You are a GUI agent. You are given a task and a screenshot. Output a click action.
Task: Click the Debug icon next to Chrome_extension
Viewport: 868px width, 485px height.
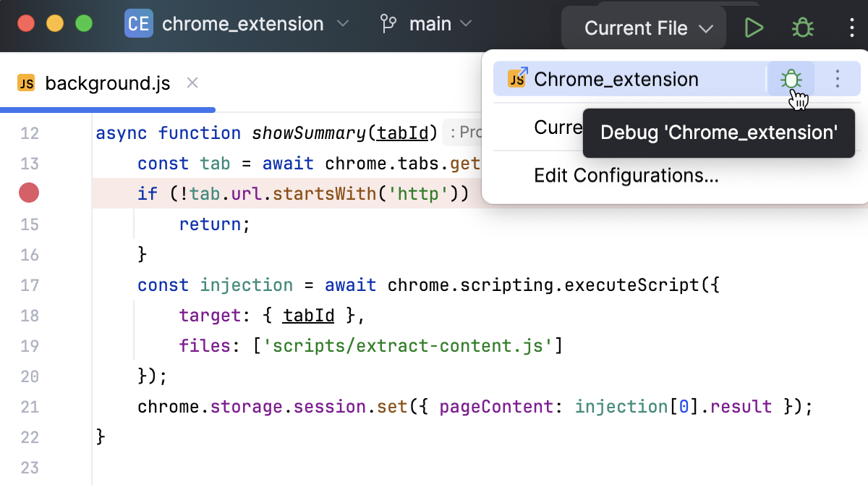click(x=792, y=78)
